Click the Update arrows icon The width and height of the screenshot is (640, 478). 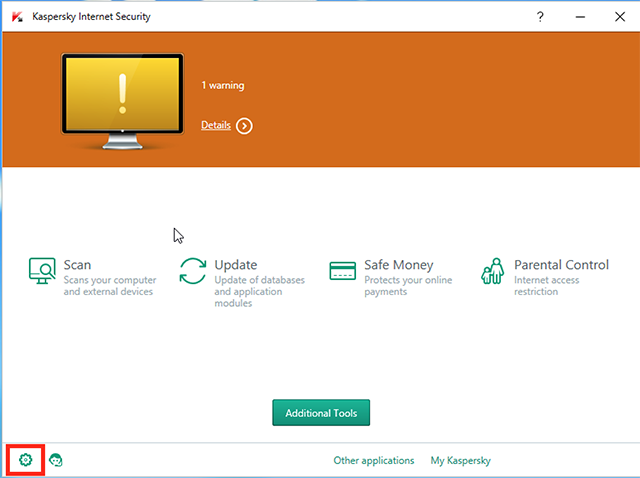[193, 271]
